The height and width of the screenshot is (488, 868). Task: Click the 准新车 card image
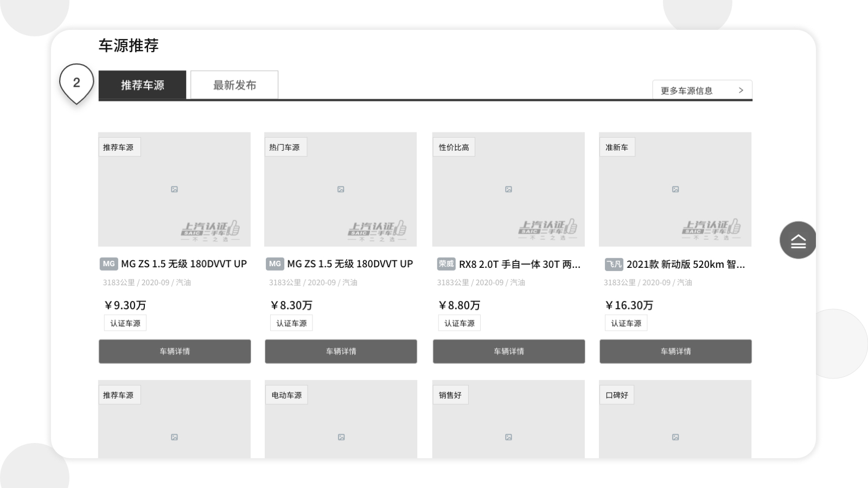pos(675,189)
